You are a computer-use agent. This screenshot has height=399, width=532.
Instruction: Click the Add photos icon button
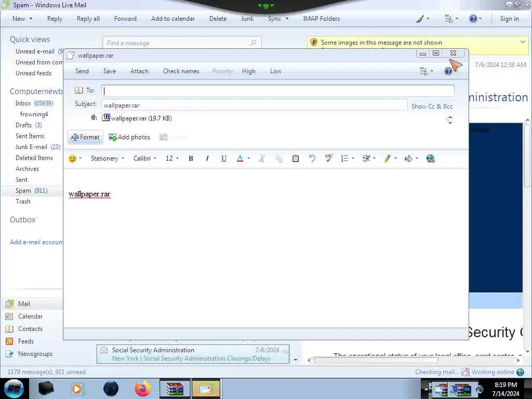129,137
